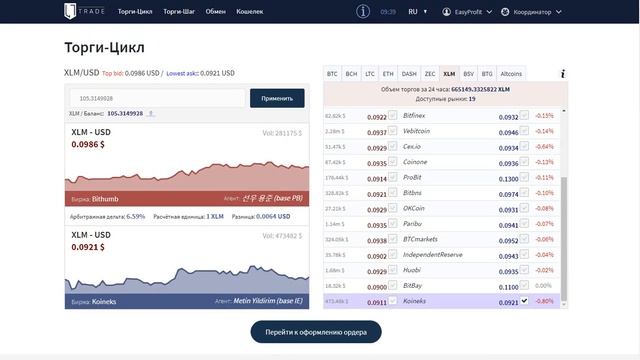Click the Paribu exchange name
Screen dimensions: 640x360
(x=412, y=224)
